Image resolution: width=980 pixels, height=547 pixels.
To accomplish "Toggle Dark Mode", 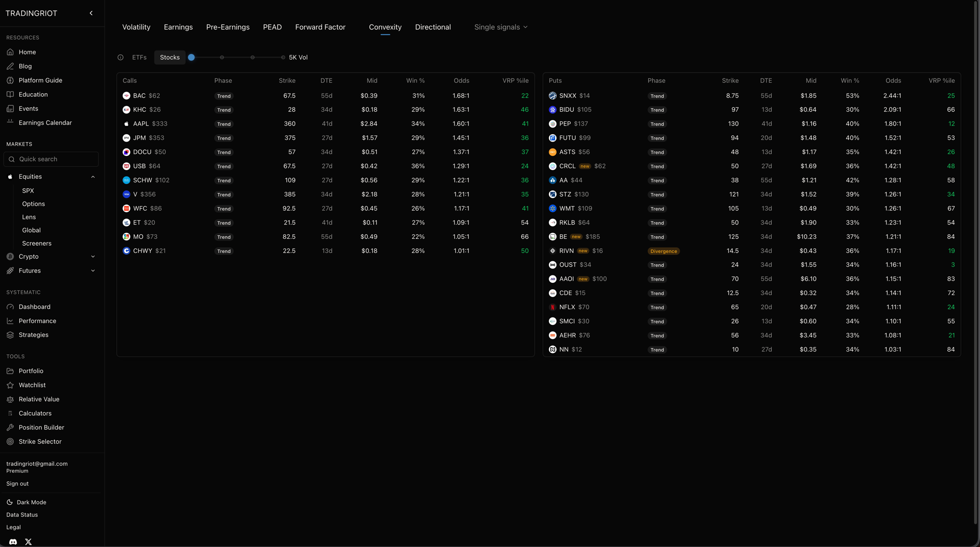I will tap(26, 502).
